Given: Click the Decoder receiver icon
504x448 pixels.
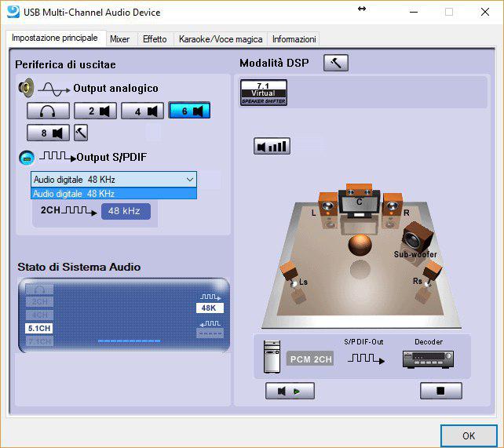Looking at the screenshot, I should pos(429,359).
